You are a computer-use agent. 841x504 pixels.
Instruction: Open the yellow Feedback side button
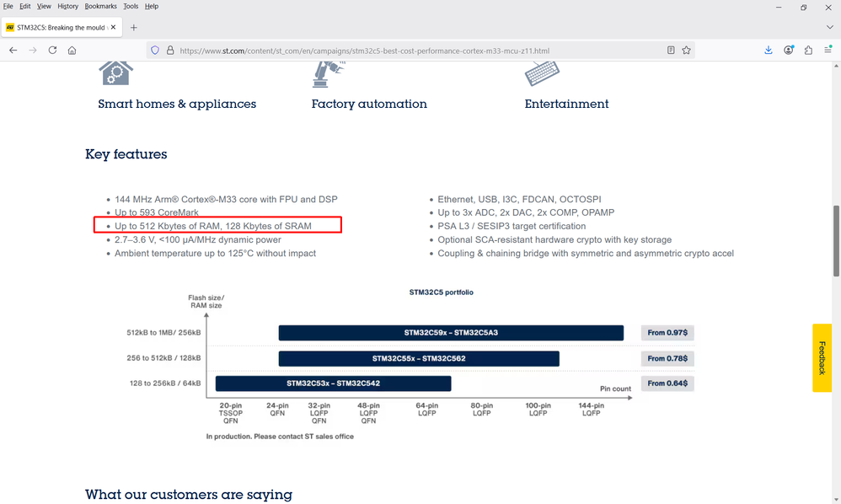tap(822, 357)
